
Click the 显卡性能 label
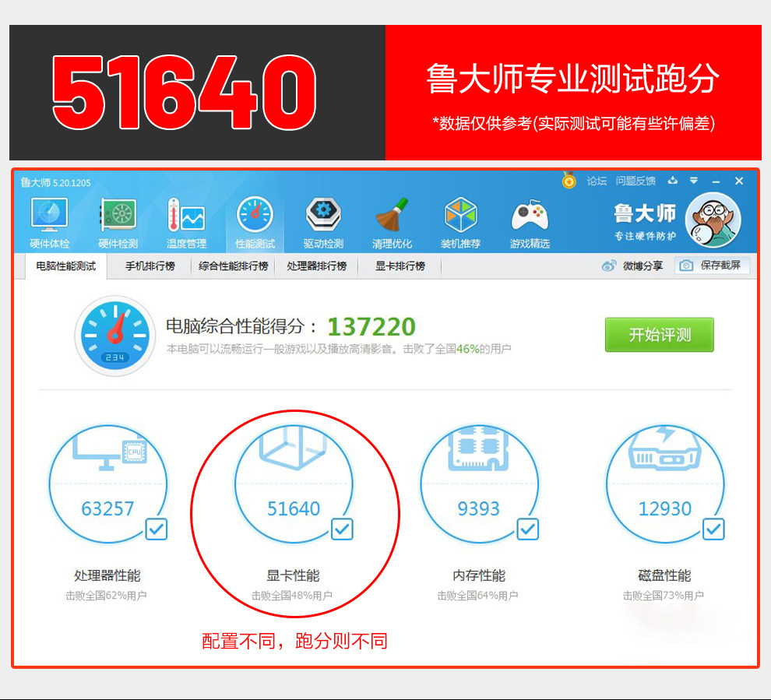293,575
